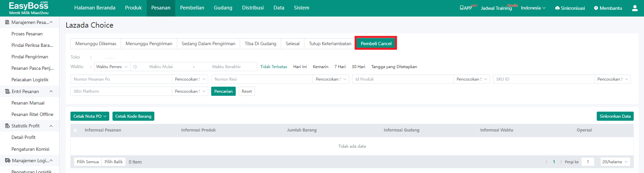Switch to Menunggu Dikemas tab

[96, 44]
